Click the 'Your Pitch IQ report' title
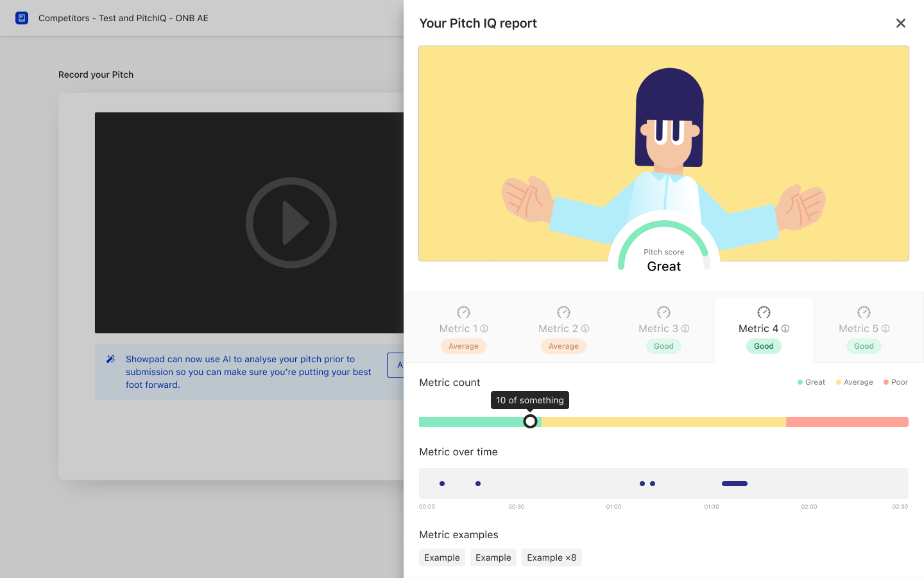The width and height of the screenshot is (924, 578). [478, 23]
